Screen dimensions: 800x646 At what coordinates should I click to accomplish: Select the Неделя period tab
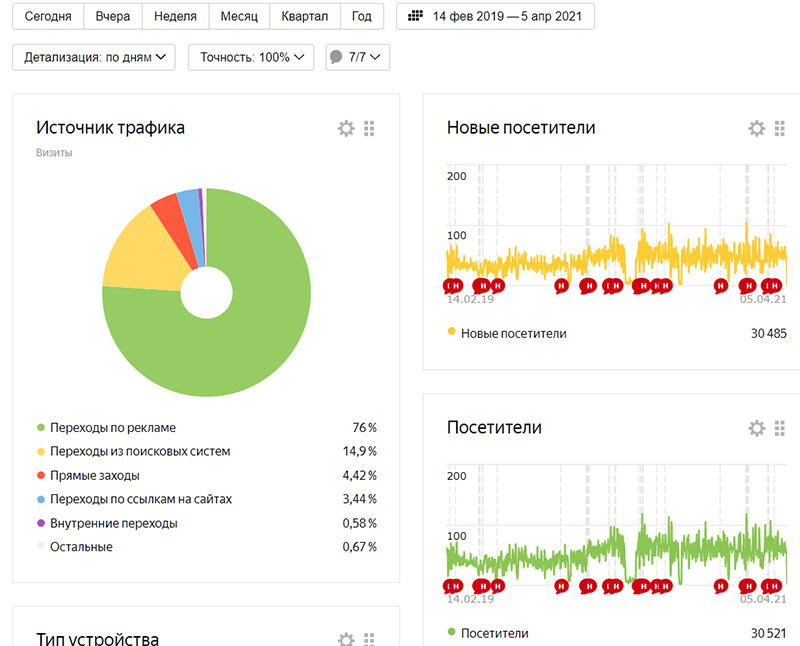point(176,17)
